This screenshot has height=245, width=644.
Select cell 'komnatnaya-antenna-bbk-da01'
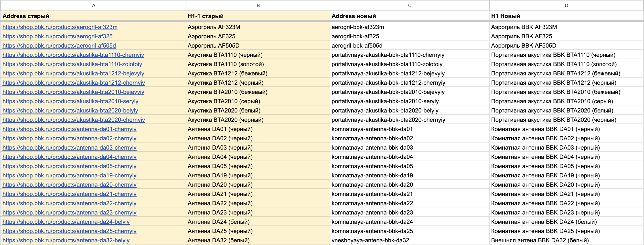[410, 129]
